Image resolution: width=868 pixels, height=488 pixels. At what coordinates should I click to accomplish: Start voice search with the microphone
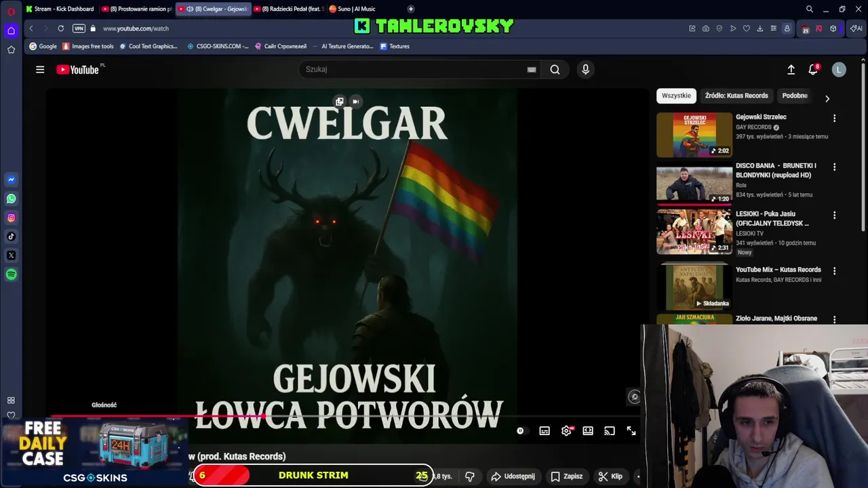pos(585,69)
